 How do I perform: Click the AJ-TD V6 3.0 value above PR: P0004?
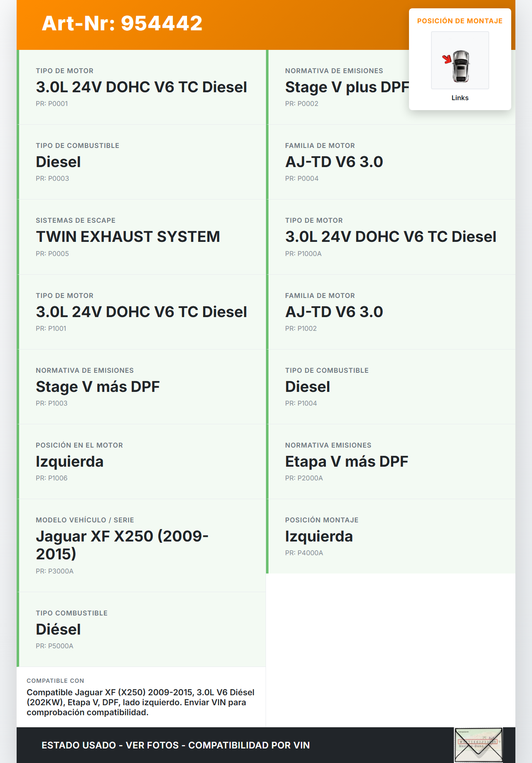point(334,162)
